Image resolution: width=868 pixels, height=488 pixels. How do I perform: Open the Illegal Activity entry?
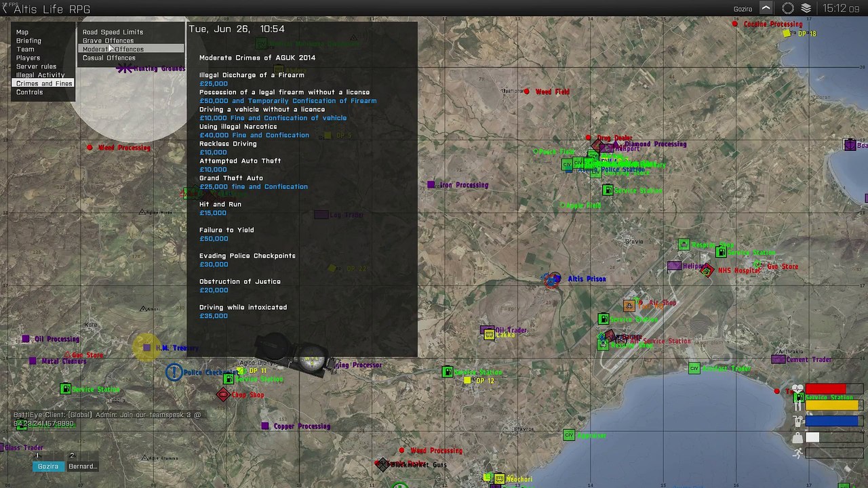(40, 75)
